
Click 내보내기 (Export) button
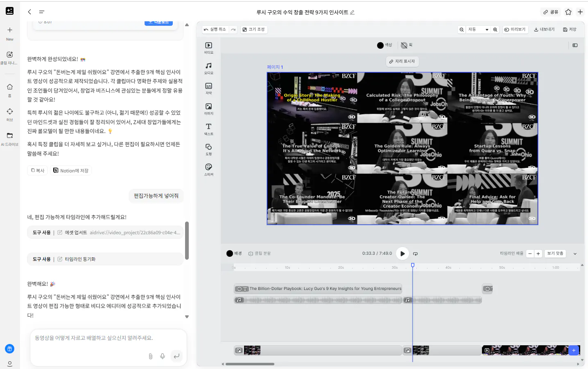click(x=544, y=29)
